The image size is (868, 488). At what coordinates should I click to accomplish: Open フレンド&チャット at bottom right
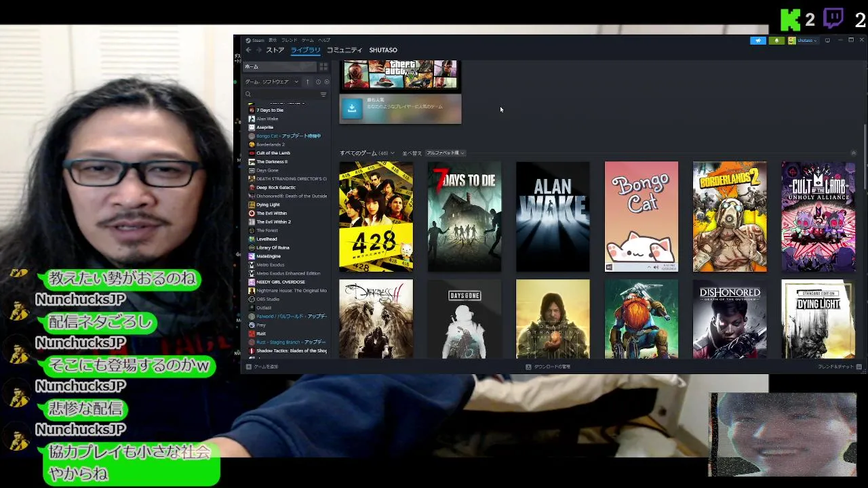tap(840, 367)
